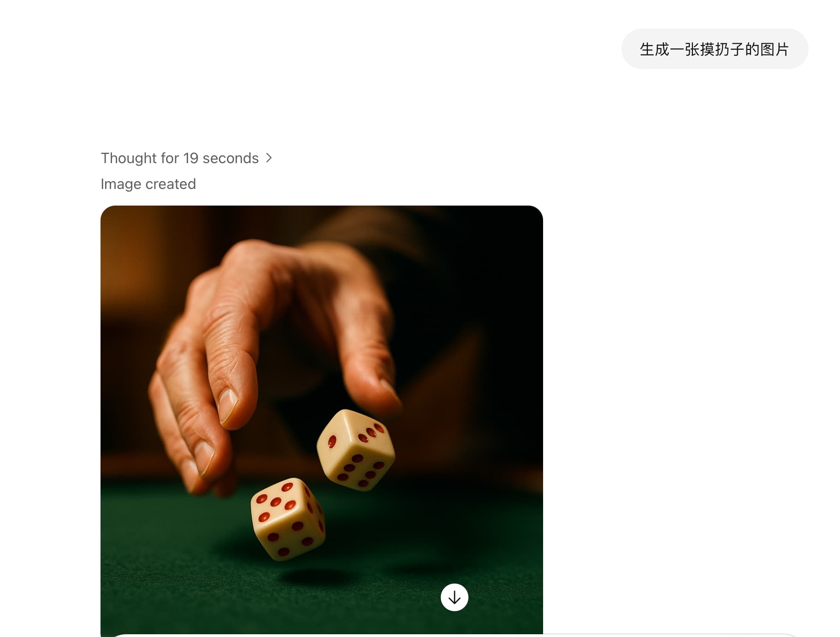Image resolution: width=840 pixels, height=637 pixels.
Task: Select the user message bubble in Chinese
Action: point(715,49)
